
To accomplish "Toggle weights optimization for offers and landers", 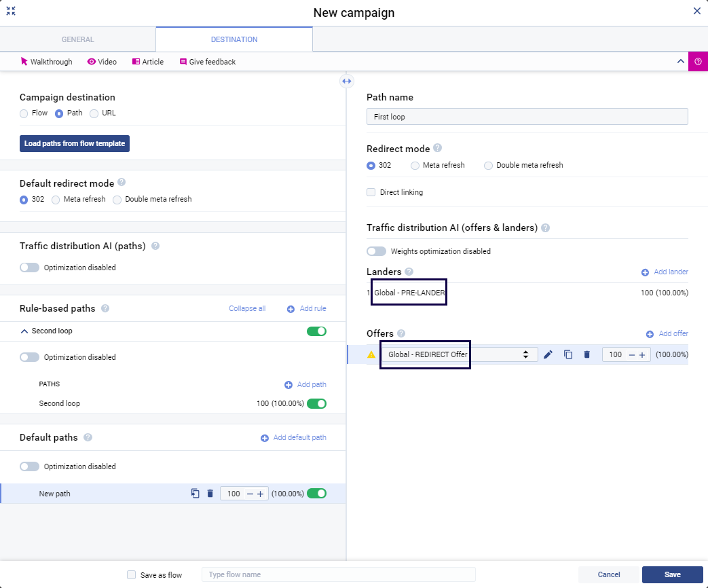I will 376,251.
